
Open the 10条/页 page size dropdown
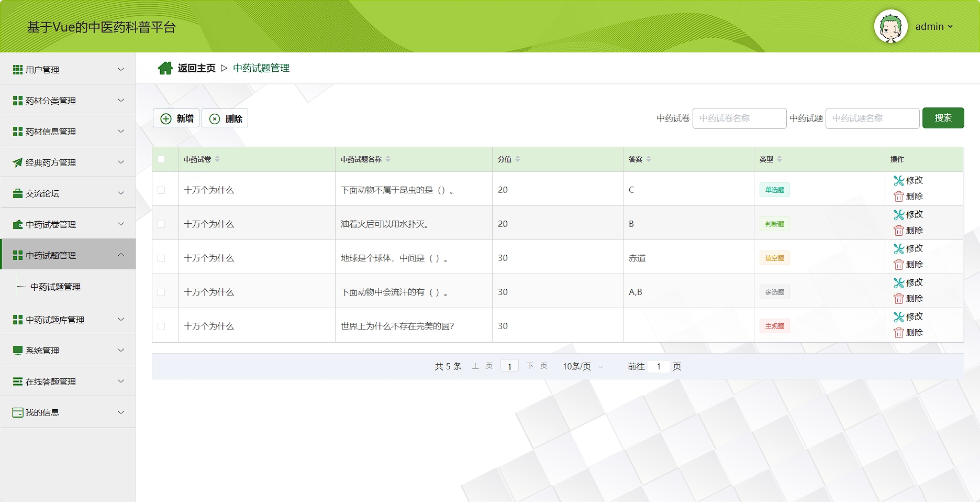[583, 367]
